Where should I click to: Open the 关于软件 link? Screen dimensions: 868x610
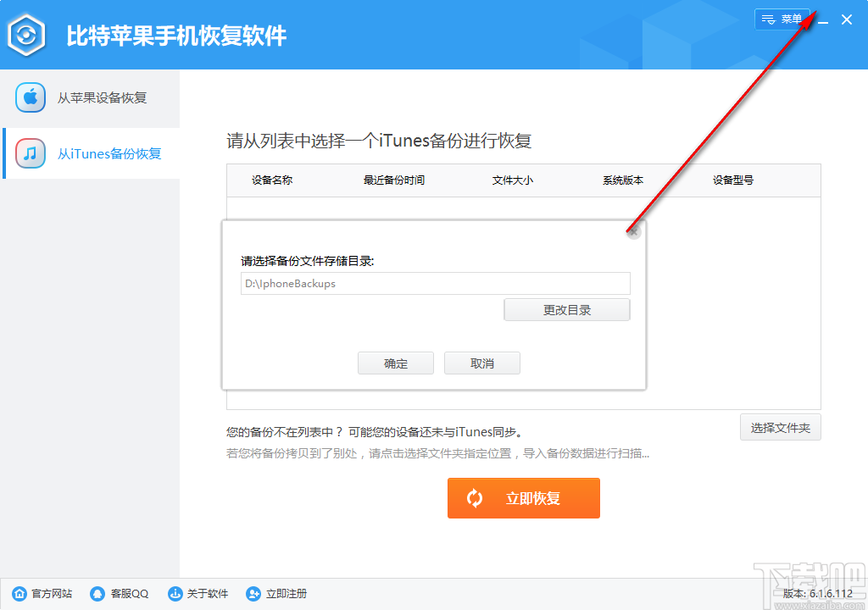point(208,593)
